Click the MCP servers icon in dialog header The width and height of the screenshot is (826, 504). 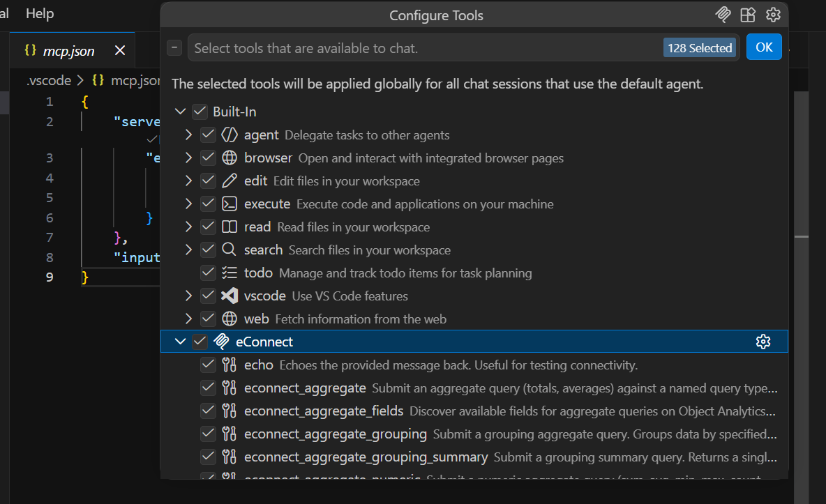[x=723, y=14]
